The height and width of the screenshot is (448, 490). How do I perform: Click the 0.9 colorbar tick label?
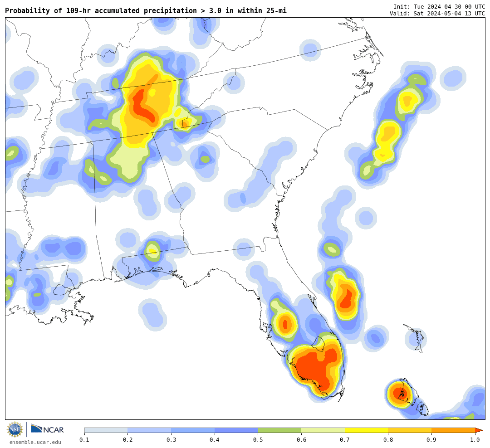click(x=432, y=439)
